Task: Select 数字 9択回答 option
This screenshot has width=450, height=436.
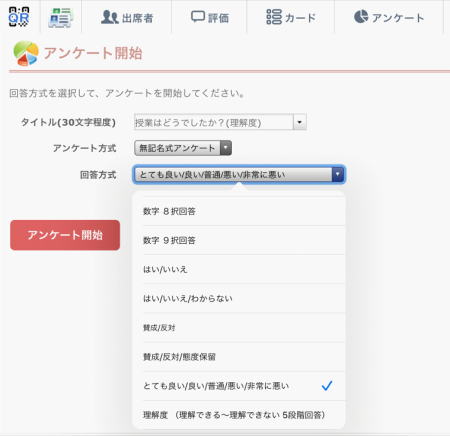Action: 239,240
